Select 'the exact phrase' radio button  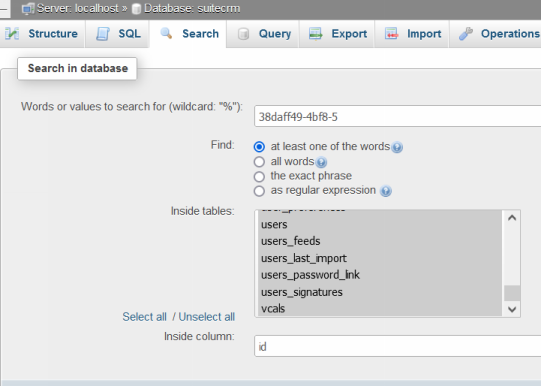pyautogui.click(x=259, y=177)
